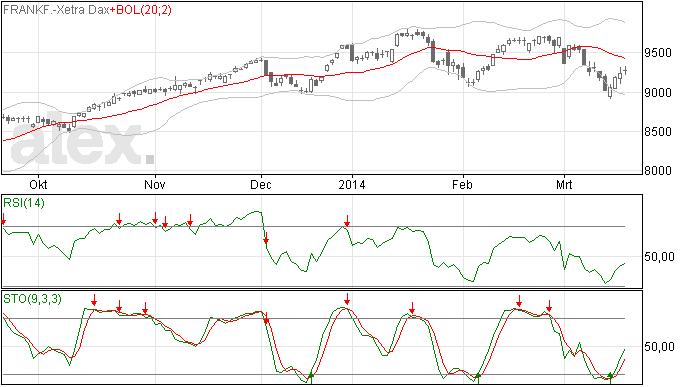Click the FRANKF.-Xetra Dax chart title
Screen dimensions: 690x387
click(56, 10)
